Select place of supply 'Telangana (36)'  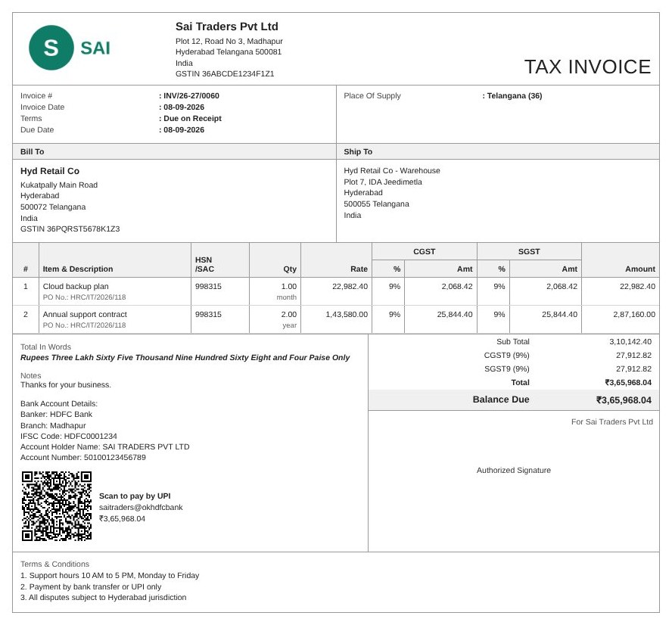click(515, 95)
